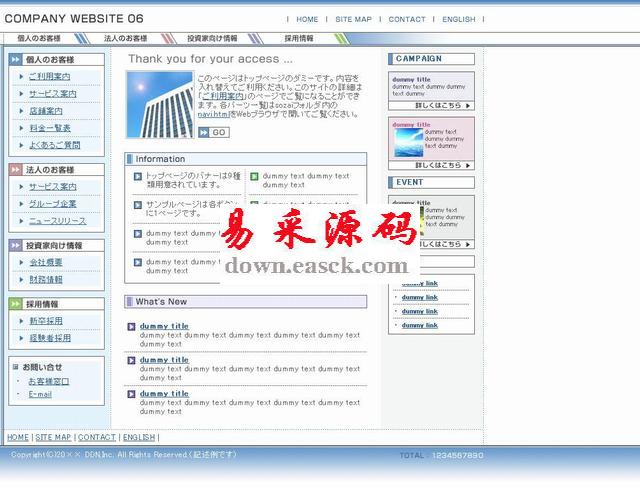Open second dummy link in right list
Viewport: 640px width, 488px height.
(420, 297)
